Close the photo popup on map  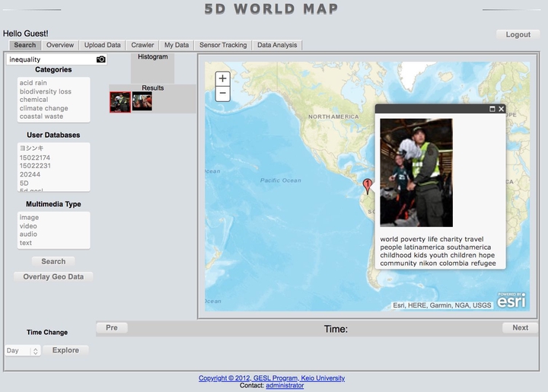501,109
